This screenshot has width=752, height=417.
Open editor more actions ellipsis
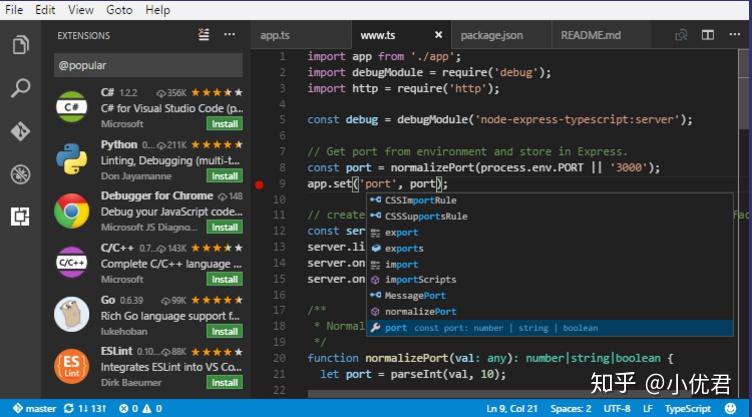(734, 35)
